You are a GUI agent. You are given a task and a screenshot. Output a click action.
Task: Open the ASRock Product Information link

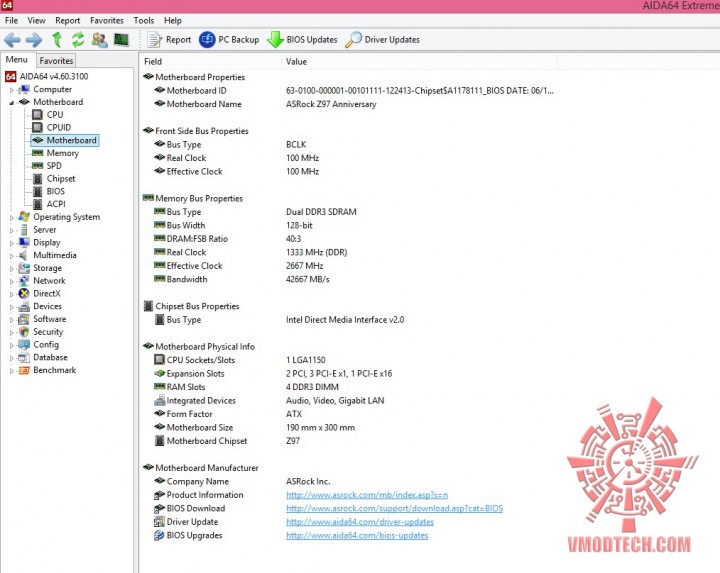click(x=367, y=495)
